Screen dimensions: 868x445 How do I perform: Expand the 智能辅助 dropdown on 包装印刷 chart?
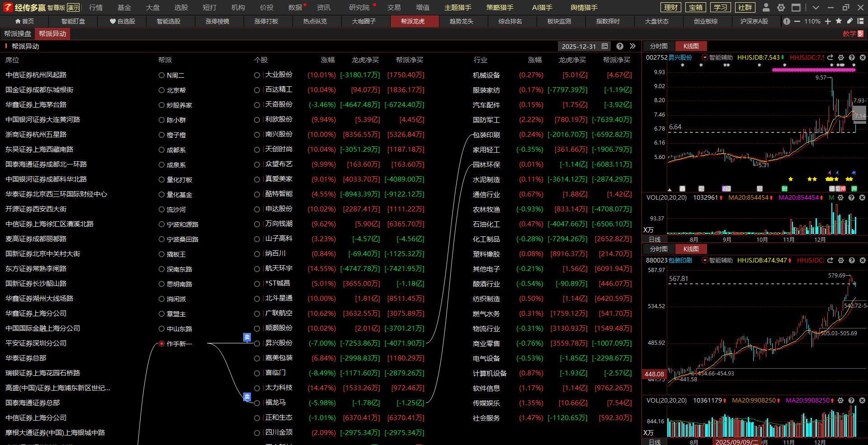pyautogui.click(x=704, y=260)
